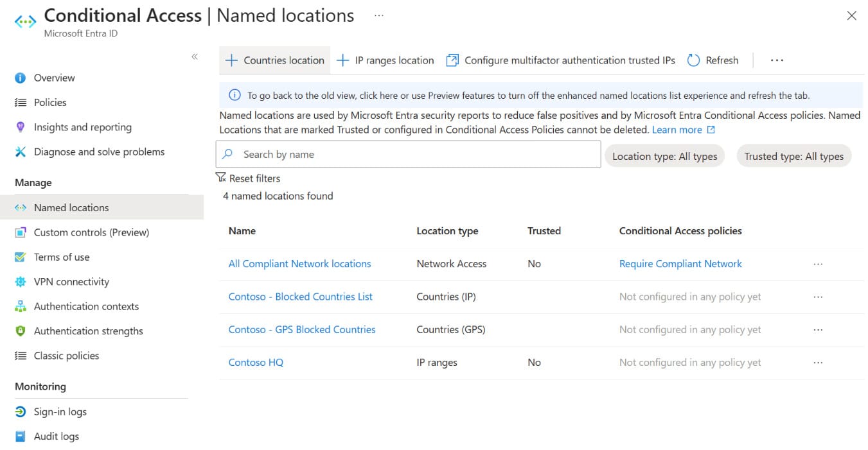Click the Authentication strengths shield icon
868x450 pixels.
21,331
